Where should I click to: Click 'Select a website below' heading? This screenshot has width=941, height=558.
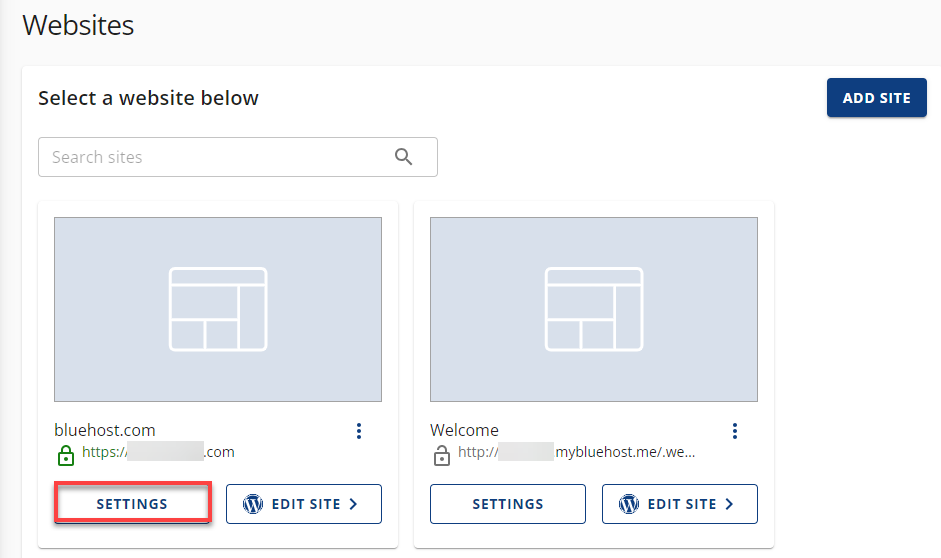pyautogui.click(x=148, y=98)
